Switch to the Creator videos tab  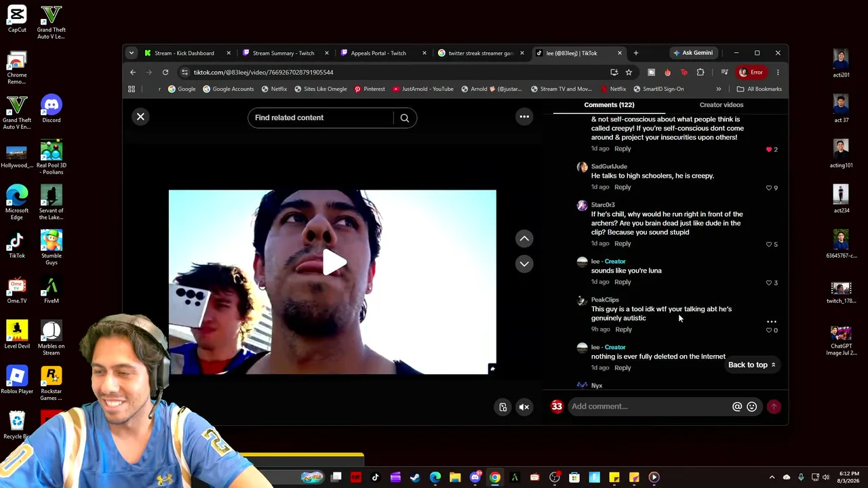tap(722, 105)
